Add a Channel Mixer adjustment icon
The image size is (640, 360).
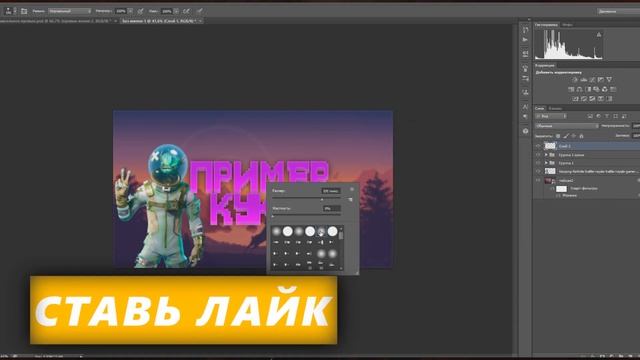pyautogui.click(x=605, y=89)
